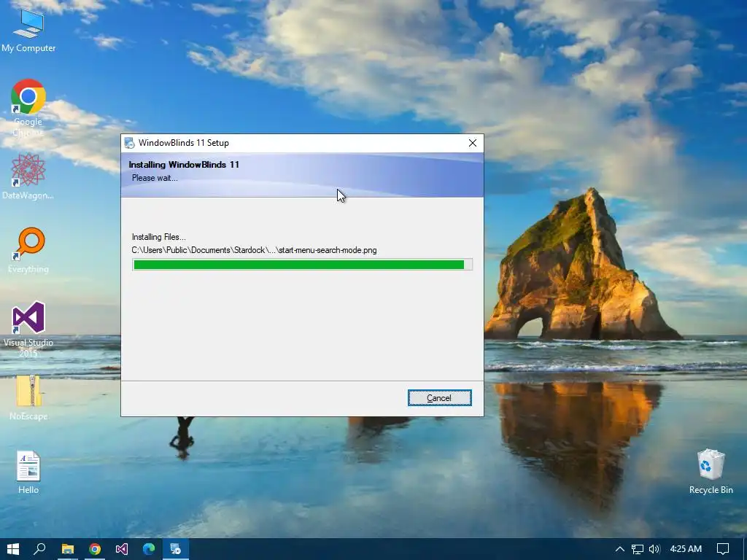Select the Visual Studio 2015 desktop icon

click(28, 329)
